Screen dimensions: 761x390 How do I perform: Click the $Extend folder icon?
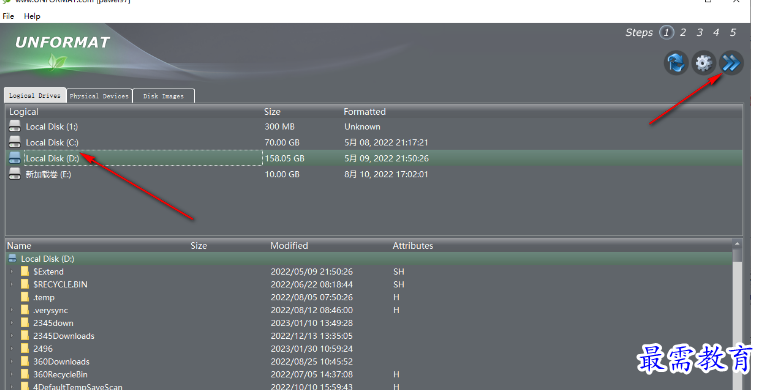tap(25, 271)
